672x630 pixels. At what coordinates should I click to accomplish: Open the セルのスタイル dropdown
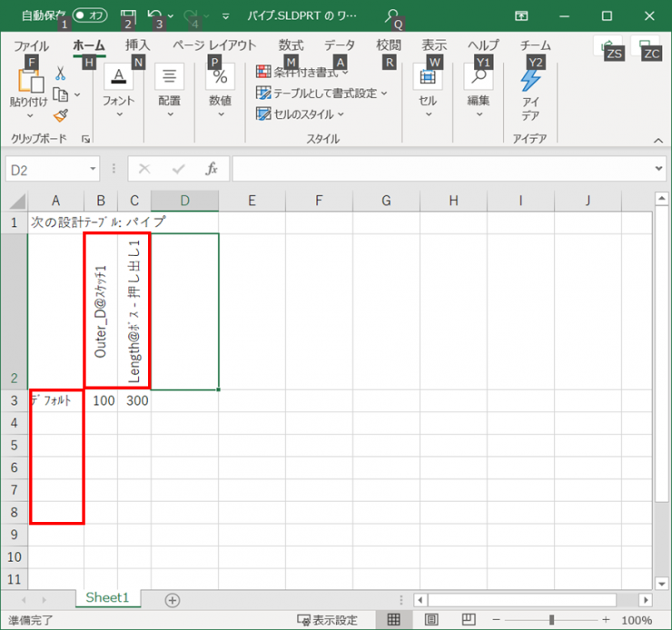click(x=301, y=114)
